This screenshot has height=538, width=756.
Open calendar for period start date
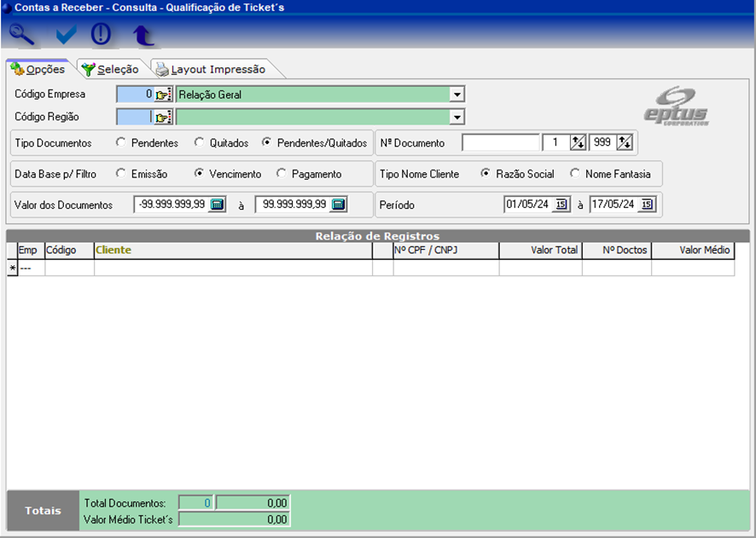pos(561,205)
